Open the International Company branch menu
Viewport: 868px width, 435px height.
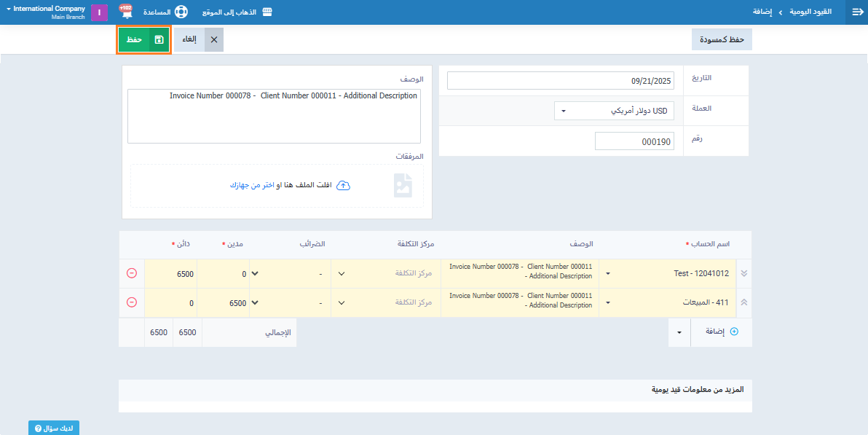pyautogui.click(x=45, y=12)
